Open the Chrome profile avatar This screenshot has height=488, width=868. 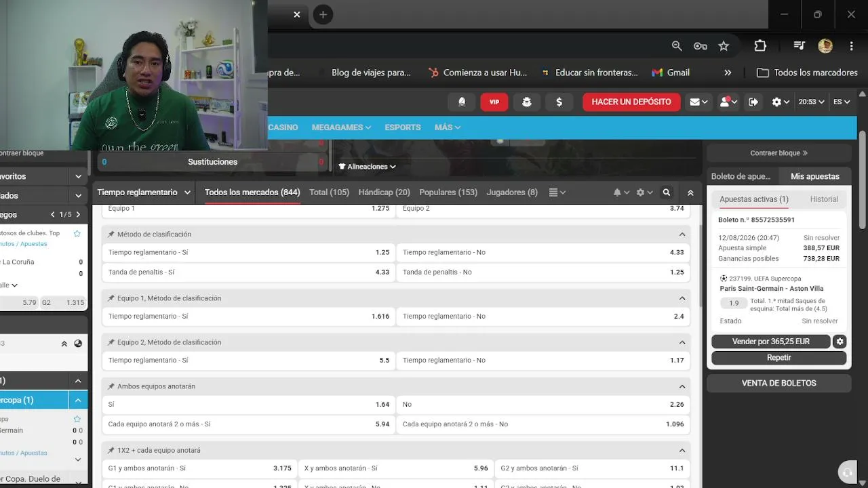[x=825, y=45]
